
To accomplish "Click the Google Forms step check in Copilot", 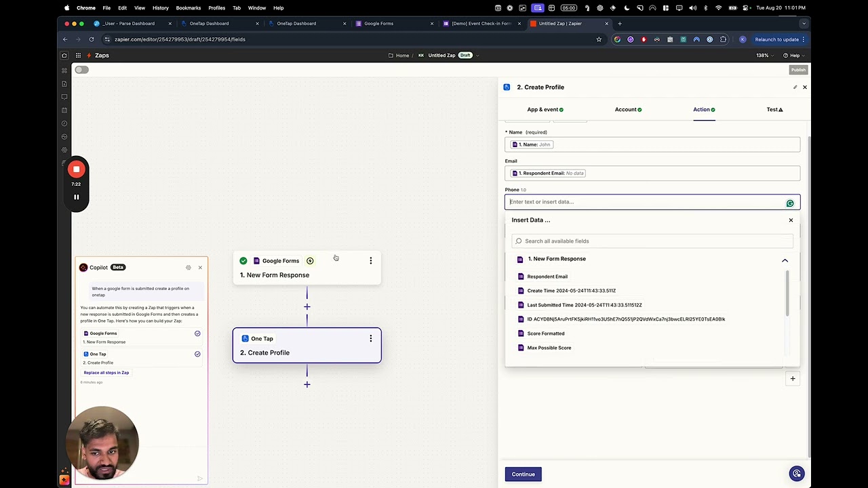I will point(197,333).
